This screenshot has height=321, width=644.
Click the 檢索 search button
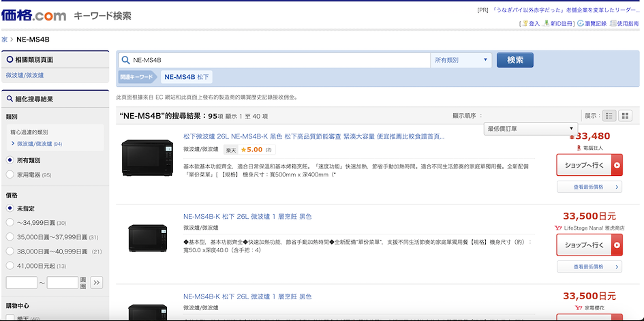515,60
